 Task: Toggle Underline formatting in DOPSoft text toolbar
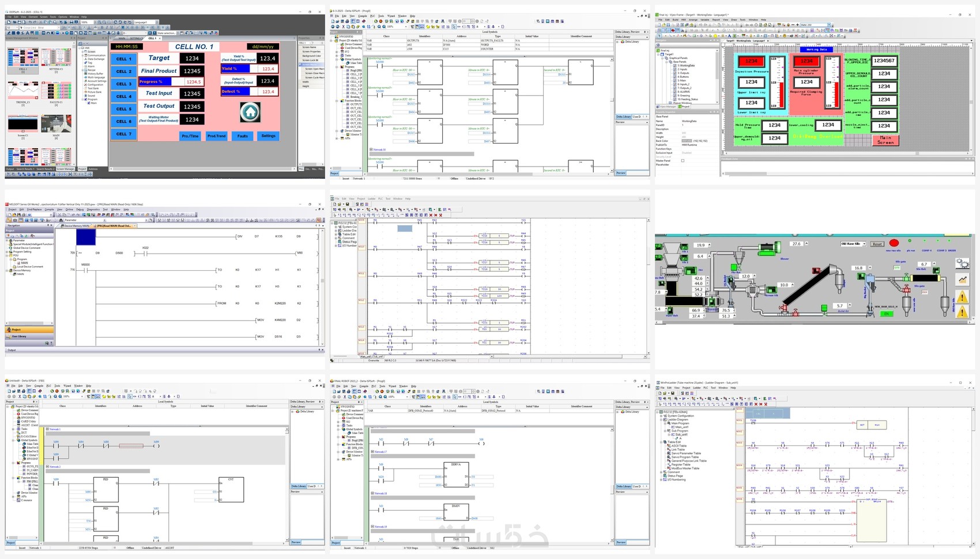[112, 28]
